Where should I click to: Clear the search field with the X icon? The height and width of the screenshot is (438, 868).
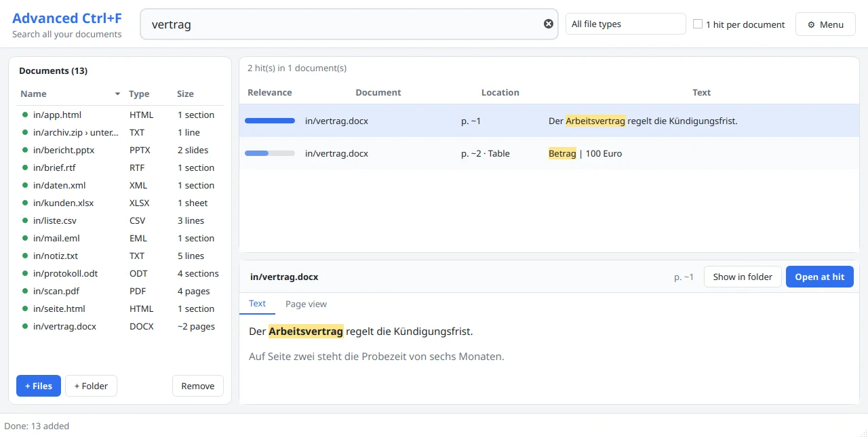tap(549, 24)
